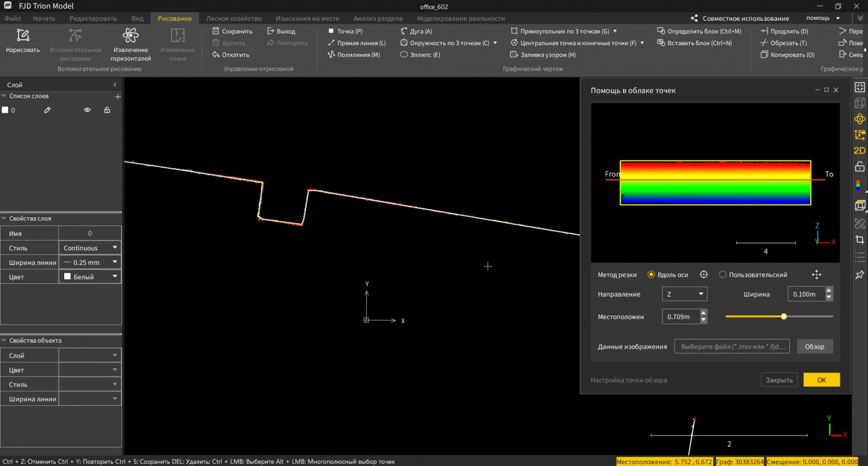This screenshot has width=868, height=466.
Task: Switch to the Вид tab
Action: click(x=138, y=19)
